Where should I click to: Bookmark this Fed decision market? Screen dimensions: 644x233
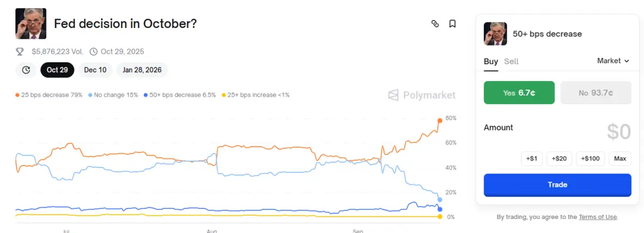pyautogui.click(x=452, y=24)
